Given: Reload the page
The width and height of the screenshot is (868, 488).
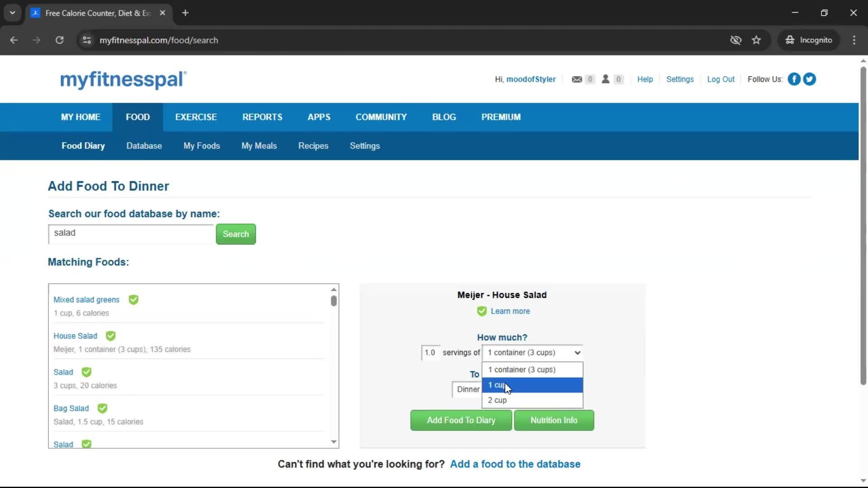Looking at the screenshot, I should 59,40.
